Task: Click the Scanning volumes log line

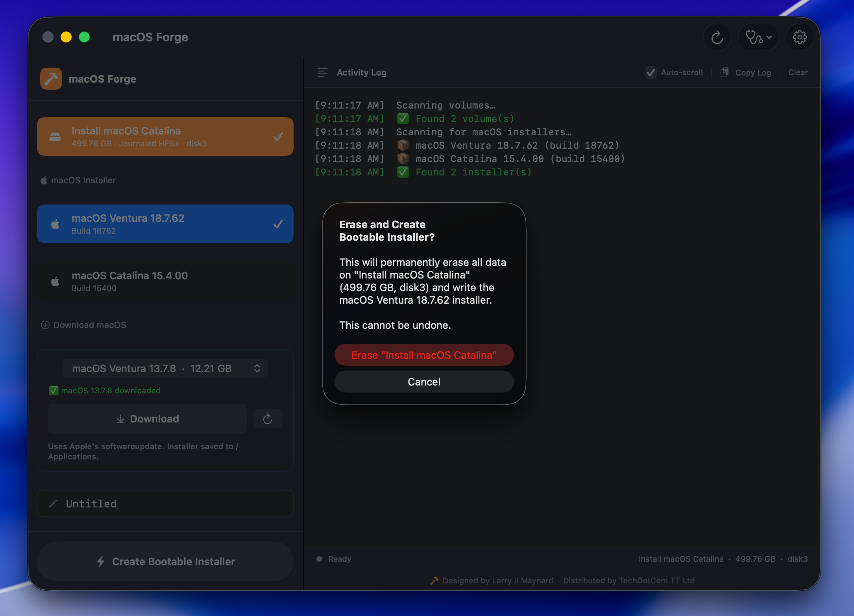Action: [x=405, y=105]
